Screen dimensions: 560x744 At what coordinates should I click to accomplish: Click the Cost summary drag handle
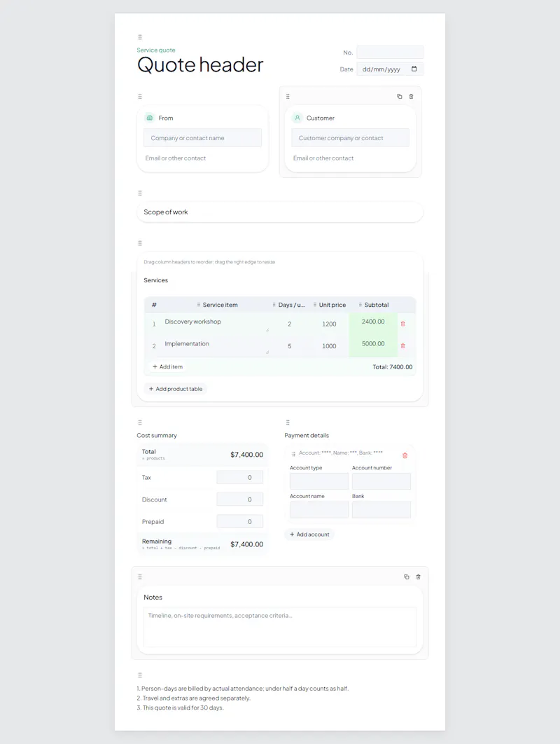click(140, 422)
